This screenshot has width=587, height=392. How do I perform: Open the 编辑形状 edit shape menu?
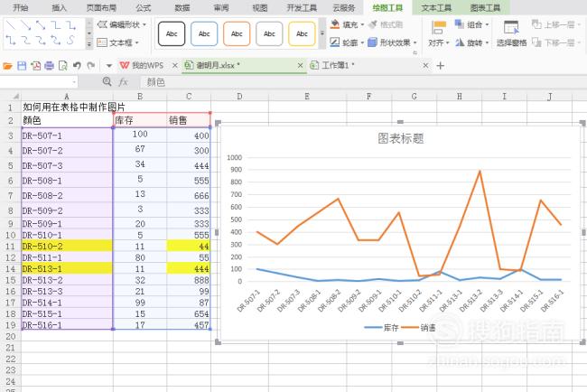pos(122,24)
